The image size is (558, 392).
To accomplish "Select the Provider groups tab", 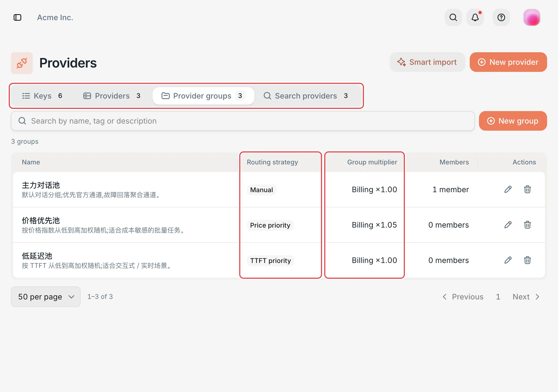I will 204,96.
